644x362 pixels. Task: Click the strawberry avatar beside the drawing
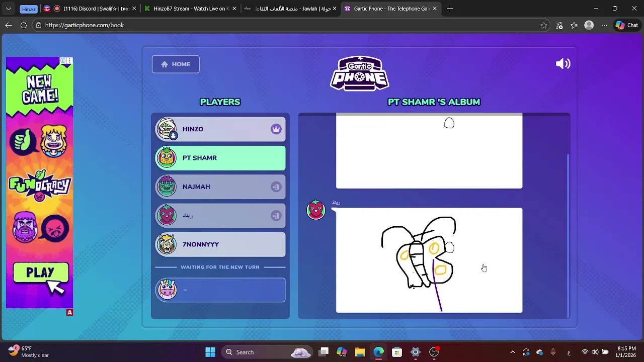point(316,210)
